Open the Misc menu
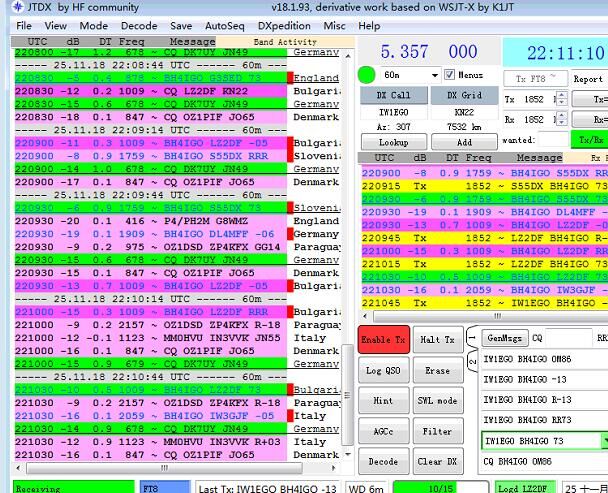 pyautogui.click(x=334, y=26)
